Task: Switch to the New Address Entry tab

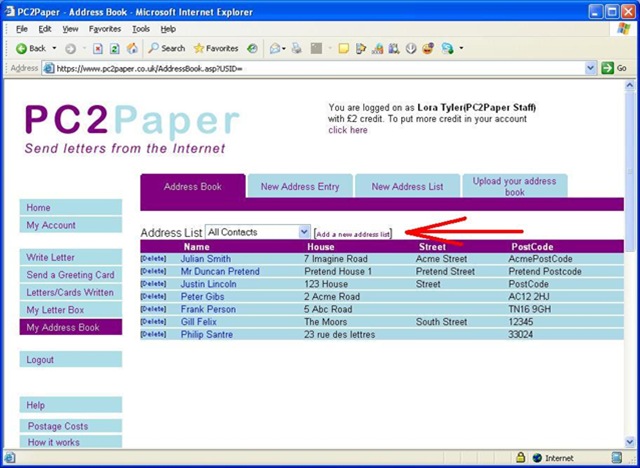Action: [x=300, y=186]
